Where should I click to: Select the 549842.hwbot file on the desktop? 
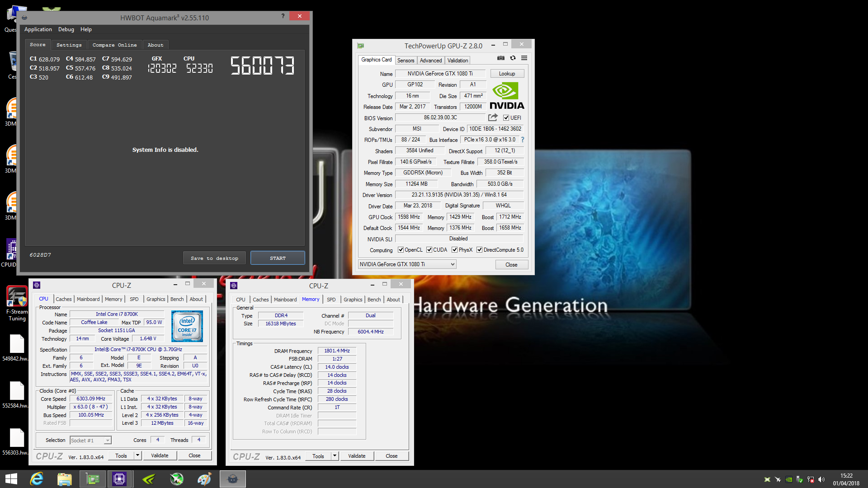coord(17,348)
